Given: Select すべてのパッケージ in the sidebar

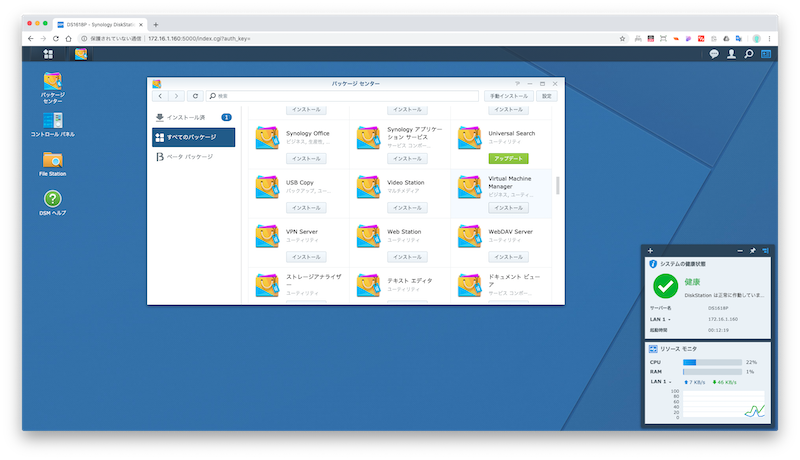Looking at the screenshot, I should click(x=193, y=137).
